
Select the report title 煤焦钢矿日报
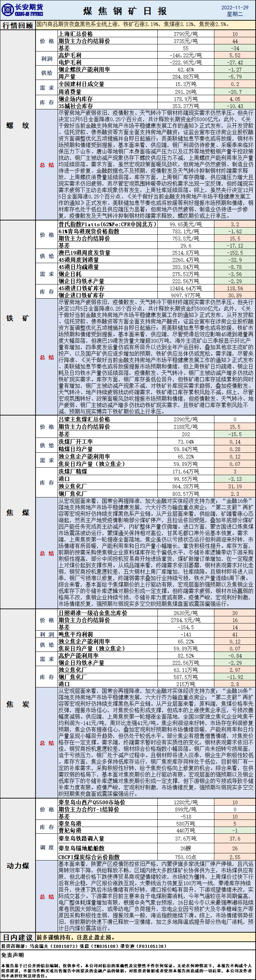(125, 12)
